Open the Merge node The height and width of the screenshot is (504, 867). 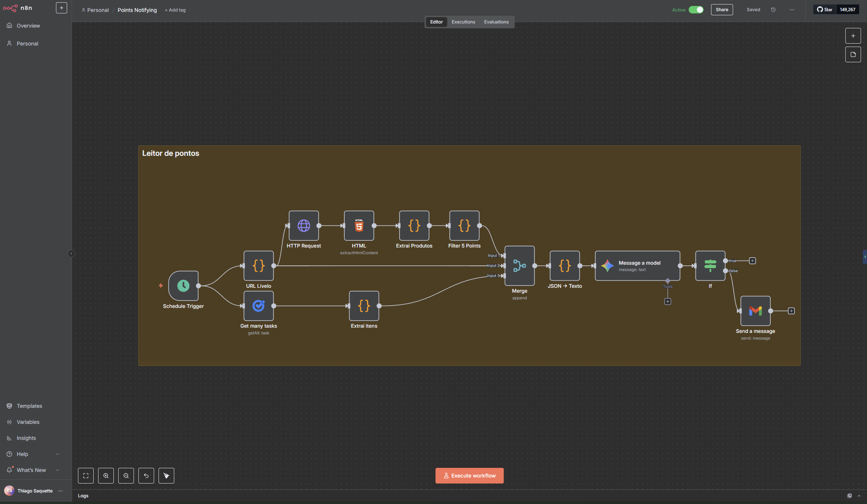[x=519, y=265]
